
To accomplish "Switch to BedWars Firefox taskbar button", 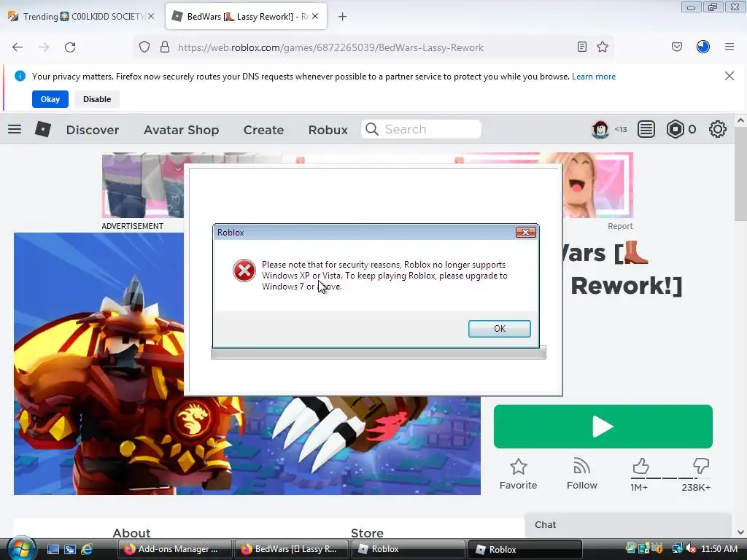I will (292, 549).
